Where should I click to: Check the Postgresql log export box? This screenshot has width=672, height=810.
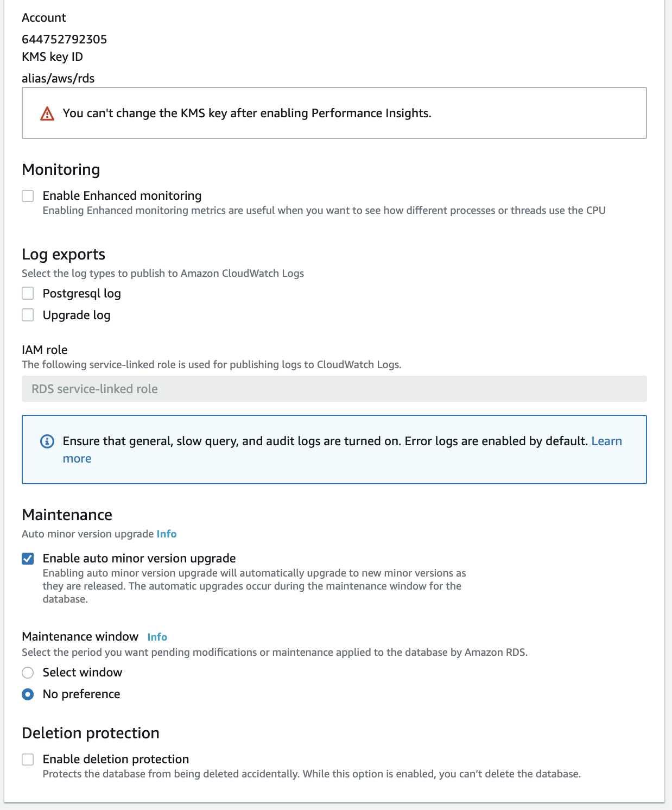click(x=28, y=294)
